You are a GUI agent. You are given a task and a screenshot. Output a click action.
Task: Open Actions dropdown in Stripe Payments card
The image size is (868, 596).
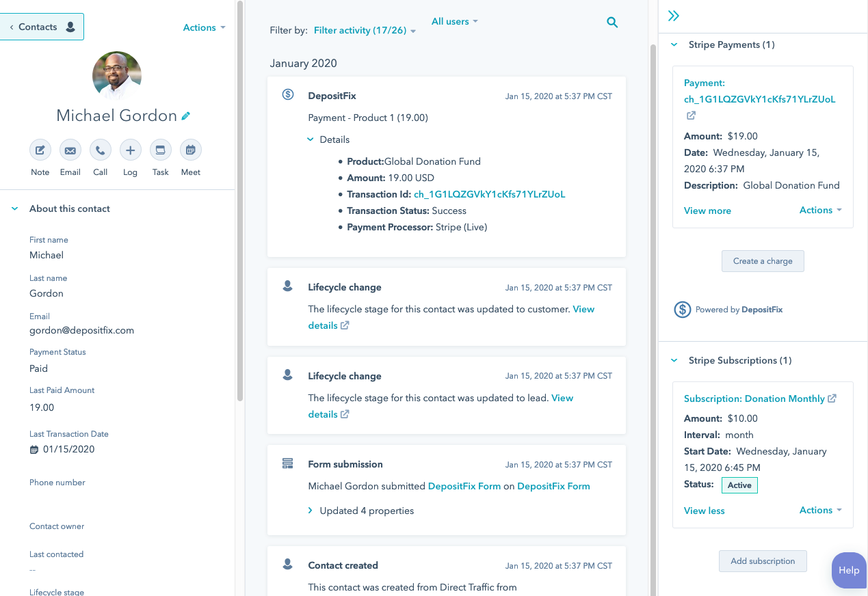click(820, 210)
